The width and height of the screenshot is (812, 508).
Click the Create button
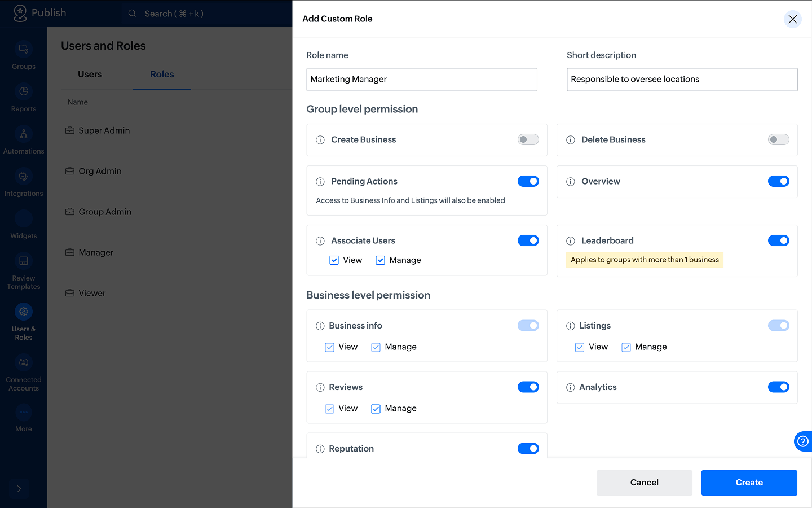point(749,483)
